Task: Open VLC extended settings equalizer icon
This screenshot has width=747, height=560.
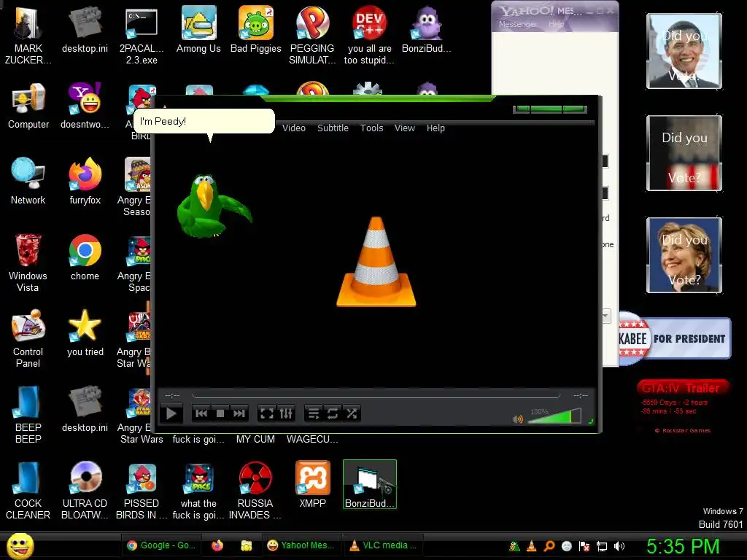Action: 286,413
